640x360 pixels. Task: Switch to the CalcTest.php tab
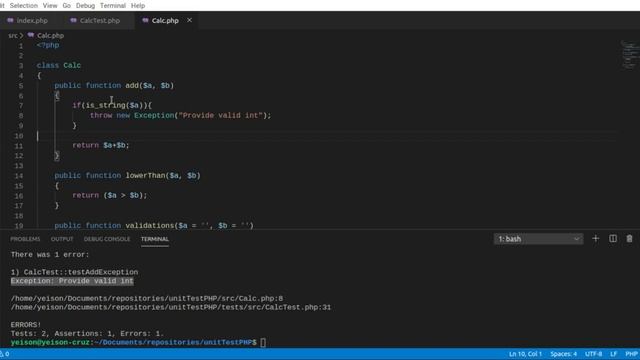click(x=100, y=20)
